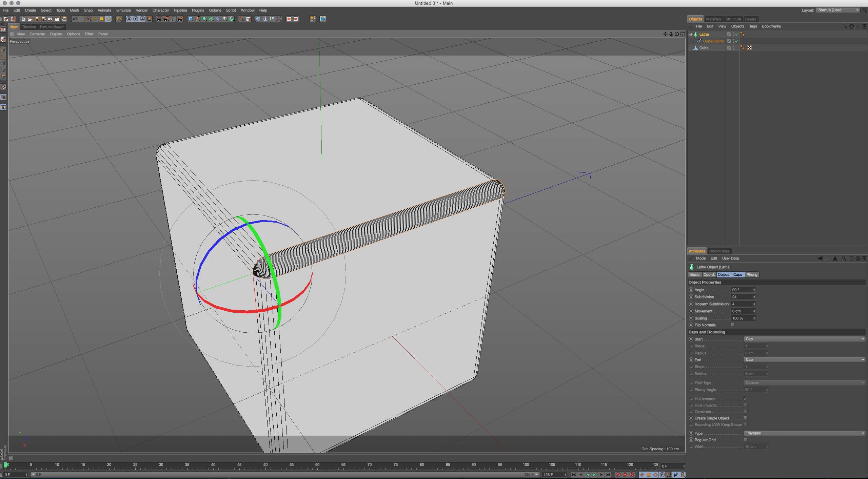The height and width of the screenshot is (479, 868).
Task: Open the Type dropdown showing Triangles
Action: [x=804, y=433]
